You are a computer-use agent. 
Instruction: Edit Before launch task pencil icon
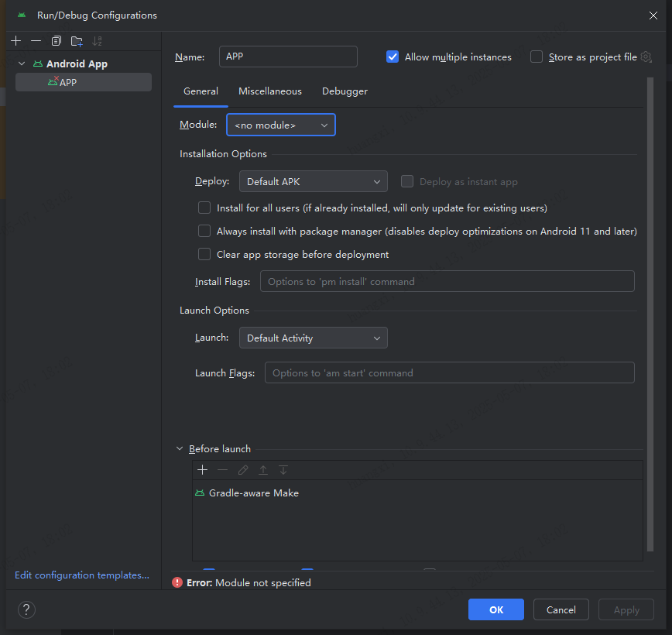(x=243, y=470)
